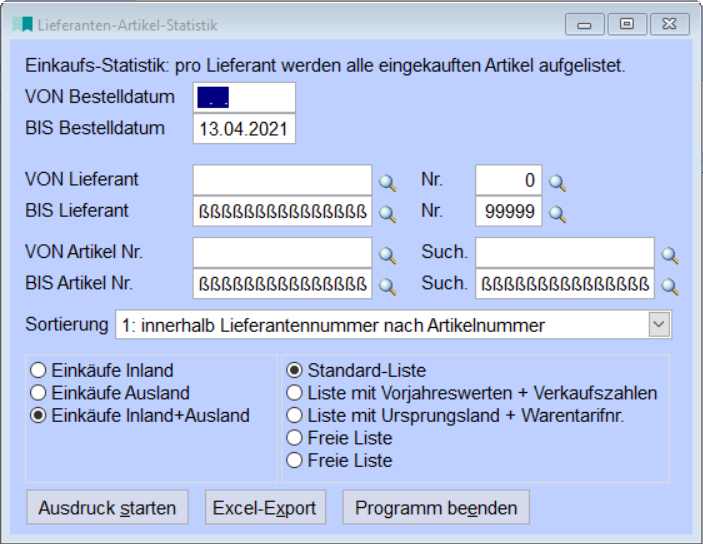This screenshot has width=703, height=544.
Task: Open lookup for BIS Lieferant Nr. 99999
Action: tap(557, 213)
